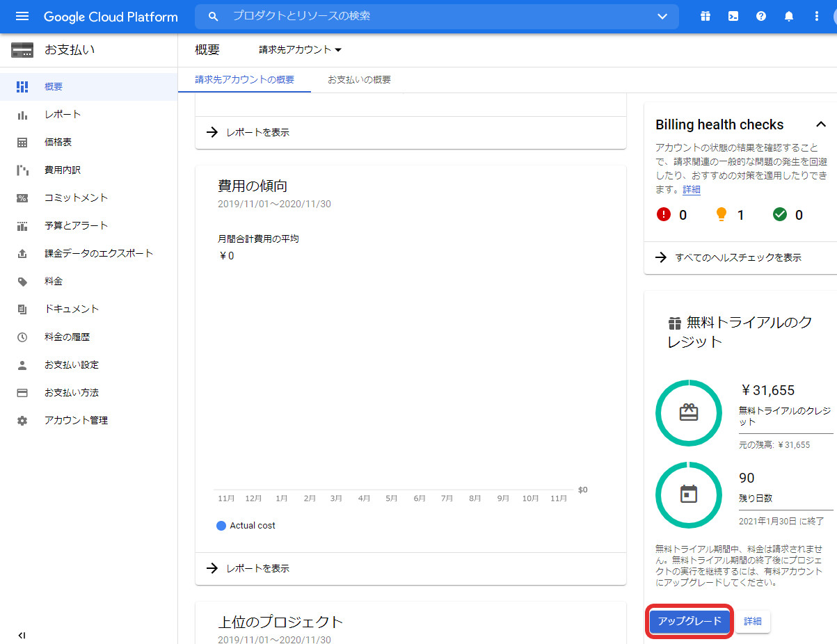Open the navigation hamburger menu

point(20,16)
